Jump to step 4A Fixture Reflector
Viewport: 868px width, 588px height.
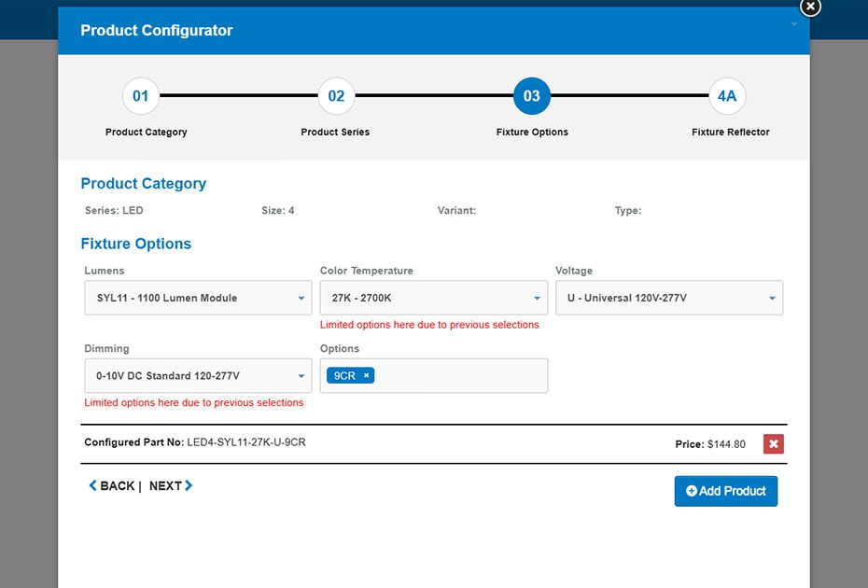(727, 96)
